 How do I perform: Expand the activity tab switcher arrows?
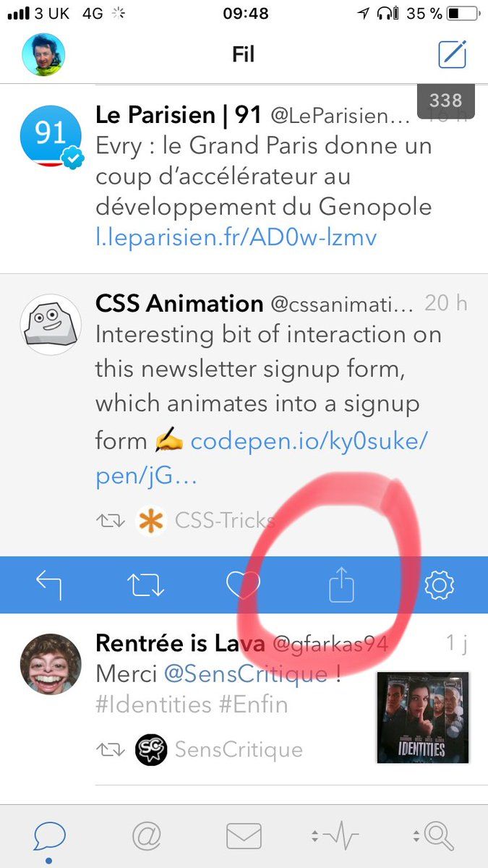click(x=314, y=837)
